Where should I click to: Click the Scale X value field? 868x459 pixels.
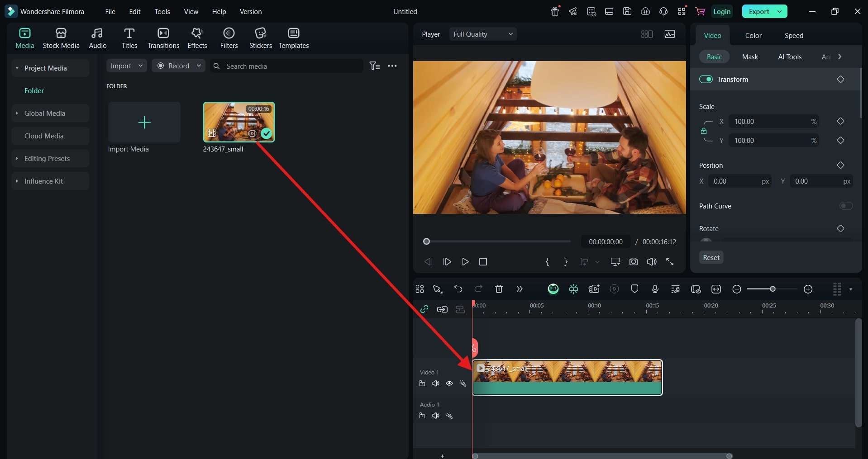point(774,121)
